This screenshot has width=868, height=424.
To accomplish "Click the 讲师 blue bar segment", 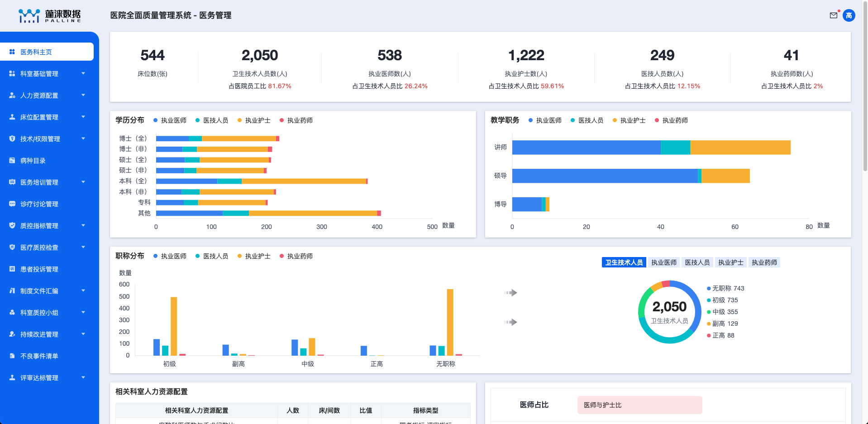I will pos(586,148).
